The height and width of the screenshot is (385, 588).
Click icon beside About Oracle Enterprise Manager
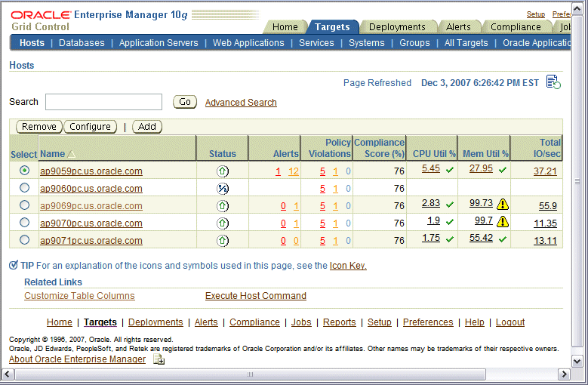click(159, 359)
